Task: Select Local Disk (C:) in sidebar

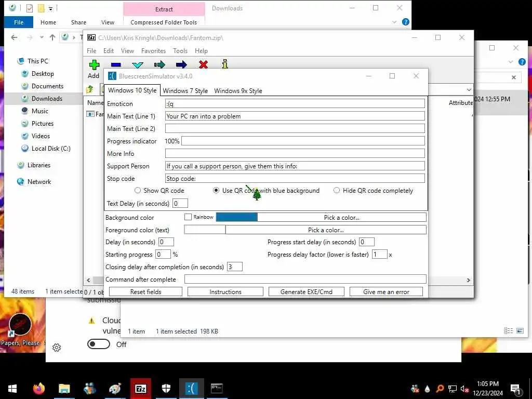Action: coord(51,148)
